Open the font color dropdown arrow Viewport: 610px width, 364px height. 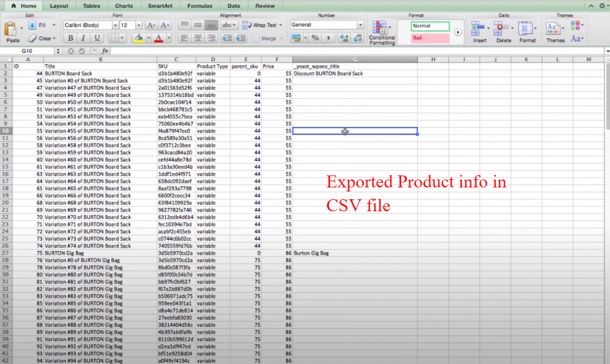[169, 38]
